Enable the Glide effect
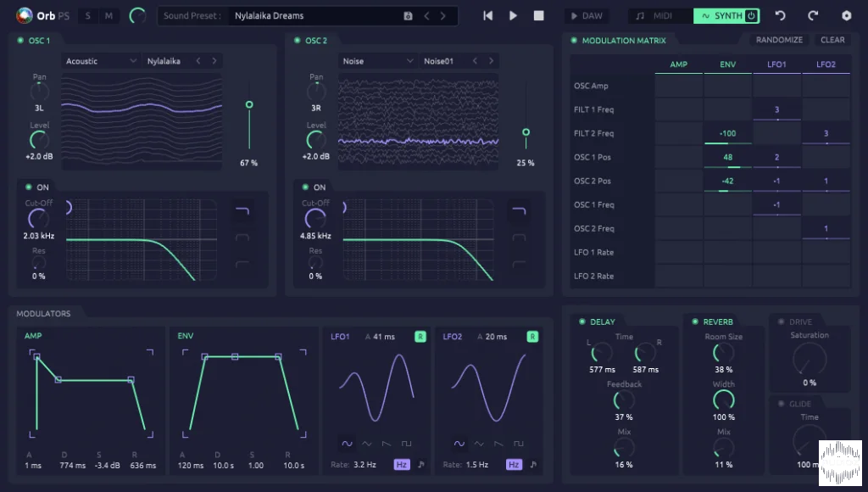Image resolution: width=868 pixels, height=492 pixels. 781,404
